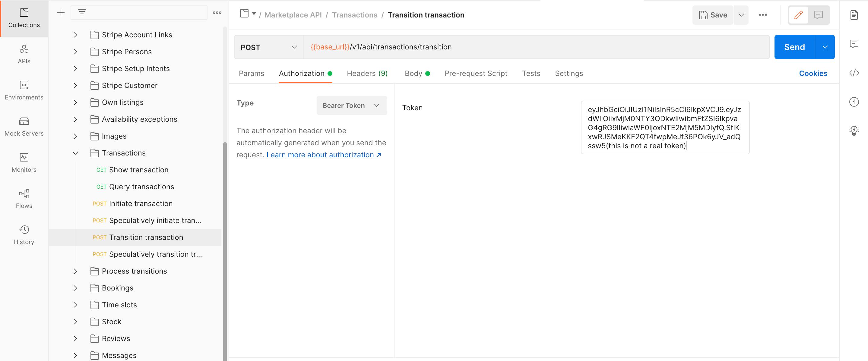Image resolution: width=868 pixels, height=361 pixels.
Task: Click the Send button
Action: [x=794, y=47]
